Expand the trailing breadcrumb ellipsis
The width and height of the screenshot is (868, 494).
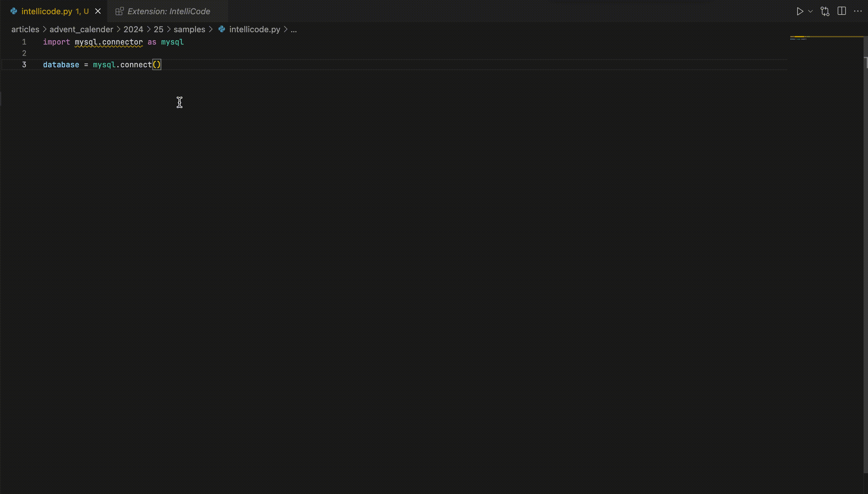294,30
